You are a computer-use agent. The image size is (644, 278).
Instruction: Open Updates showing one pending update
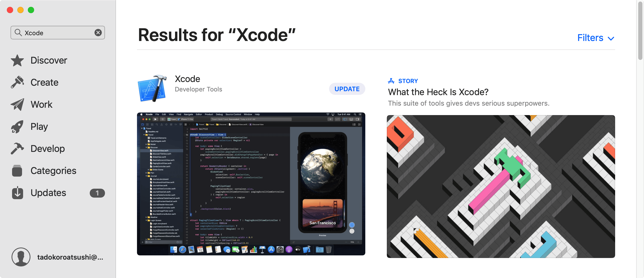48,193
